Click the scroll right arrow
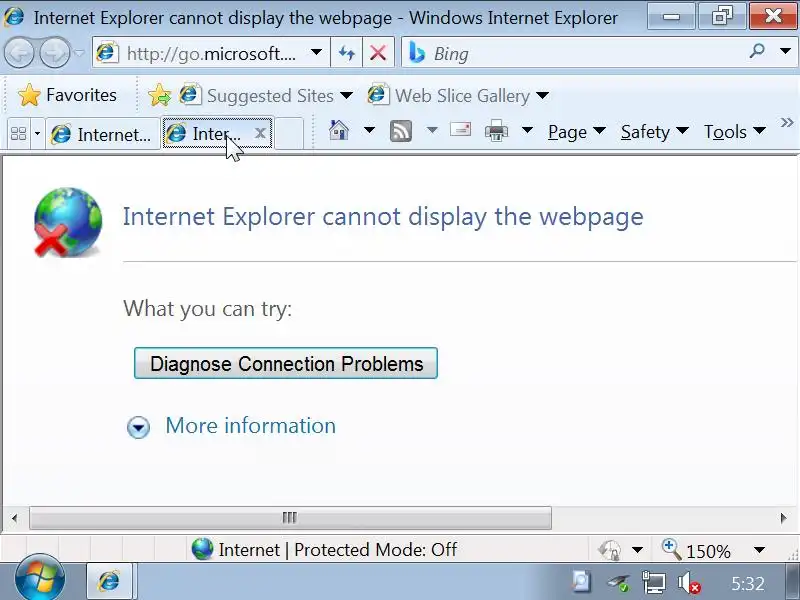The image size is (800, 600). click(784, 518)
